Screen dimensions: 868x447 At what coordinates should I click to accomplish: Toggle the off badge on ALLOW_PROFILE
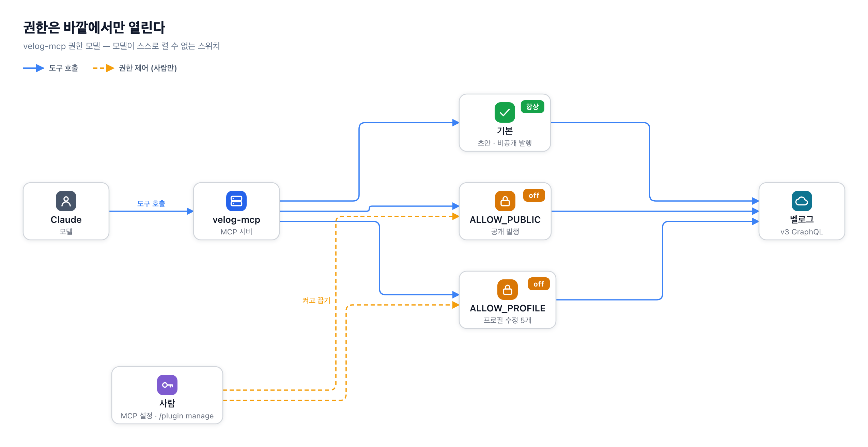pos(539,284)
